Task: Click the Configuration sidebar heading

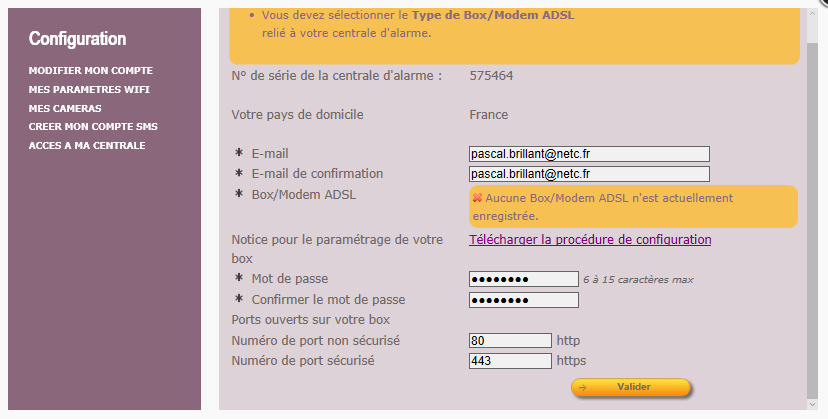Action: tap(77, 39)
